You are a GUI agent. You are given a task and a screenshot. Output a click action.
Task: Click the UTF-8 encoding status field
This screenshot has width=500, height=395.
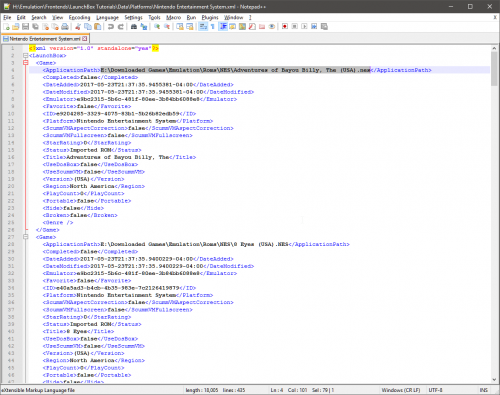435,390
